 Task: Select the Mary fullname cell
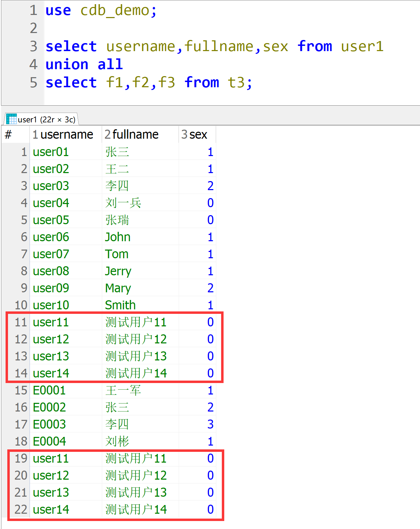pos(118,288)
